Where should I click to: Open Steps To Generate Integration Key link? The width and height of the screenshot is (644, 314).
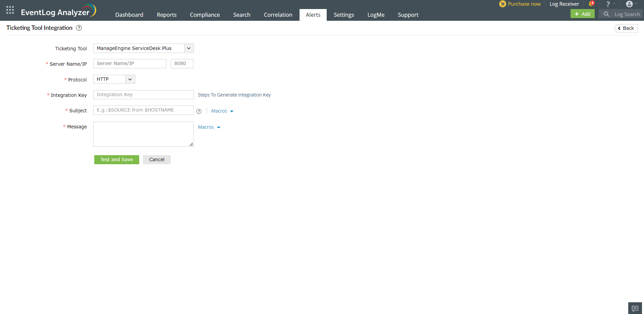coord(234,95)
